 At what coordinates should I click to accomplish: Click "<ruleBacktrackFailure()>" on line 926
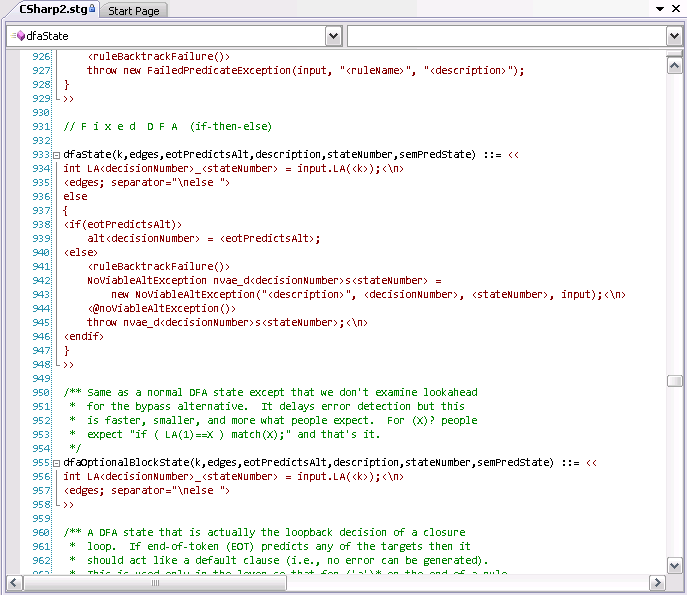(158, 57)
